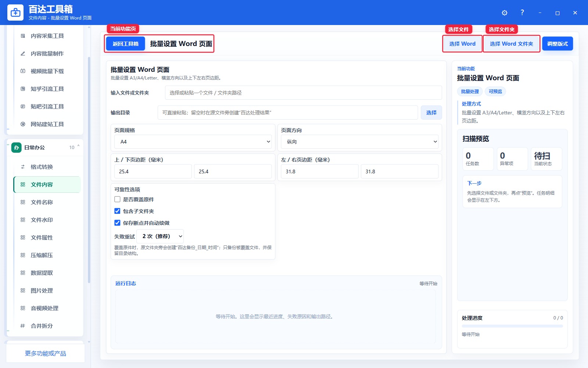The height and width of the screenshot is (368, 588).
Task: Click the 知乎引流工具 sidebar icon
Action: (23, 89)
